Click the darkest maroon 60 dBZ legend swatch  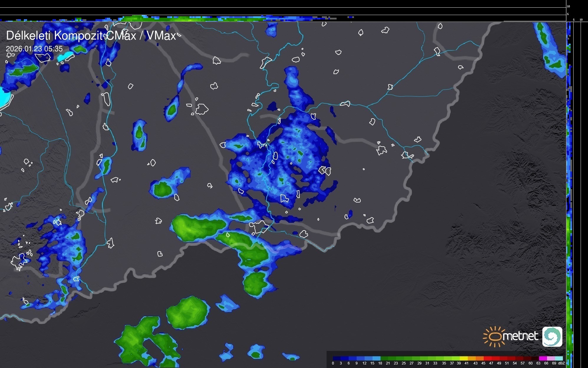(535, 358)
